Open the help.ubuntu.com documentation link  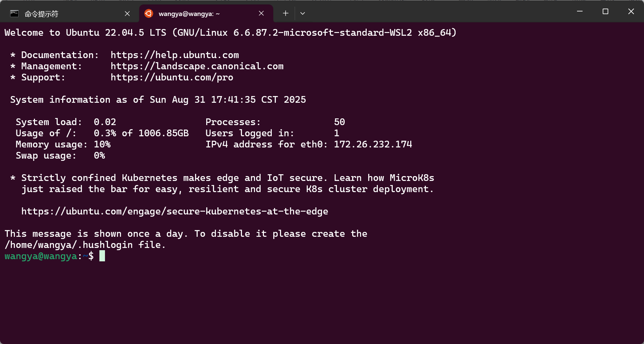tap(175, 55)
